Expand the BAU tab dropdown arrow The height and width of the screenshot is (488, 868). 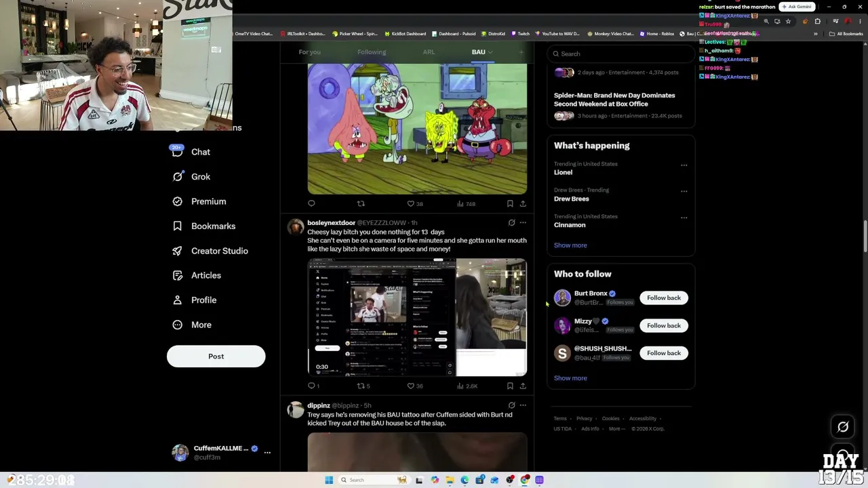(x=490, y=52)
